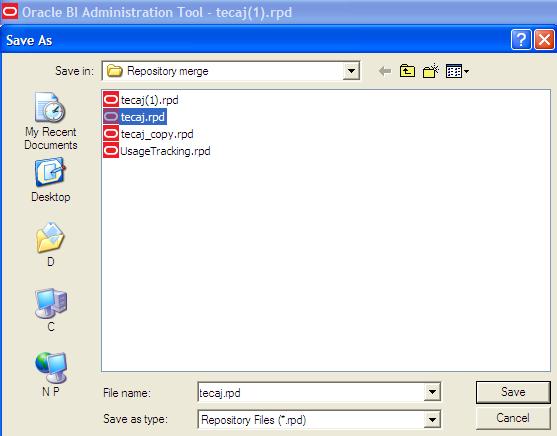Click the Help question mark button
The width and height of the screenshot is (557, 436).
[521, 39]
